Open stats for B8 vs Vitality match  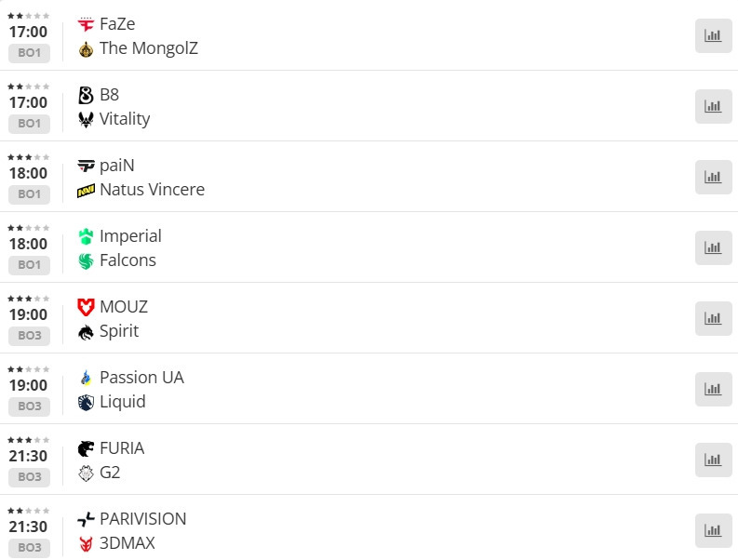713,106
